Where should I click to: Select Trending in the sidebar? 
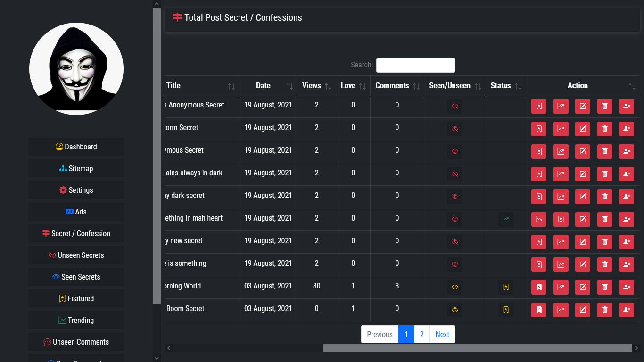(x=76, y=320)
